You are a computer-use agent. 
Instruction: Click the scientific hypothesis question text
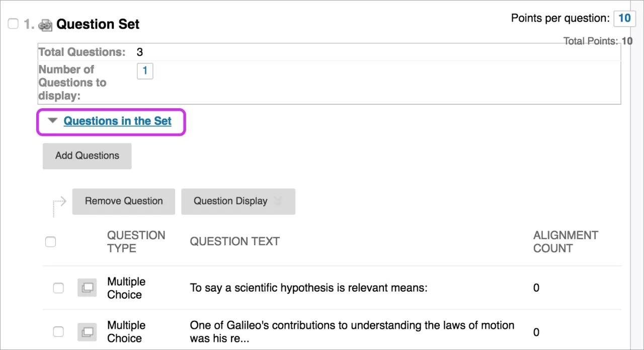click(308, 288)
